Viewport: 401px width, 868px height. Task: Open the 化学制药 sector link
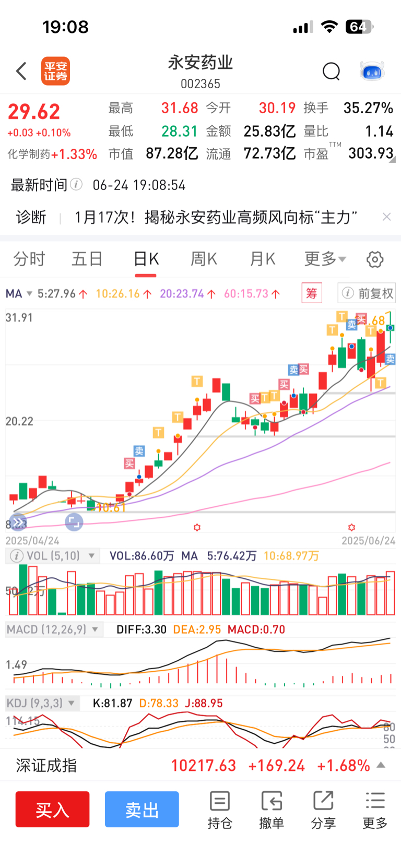click(52, 154)
